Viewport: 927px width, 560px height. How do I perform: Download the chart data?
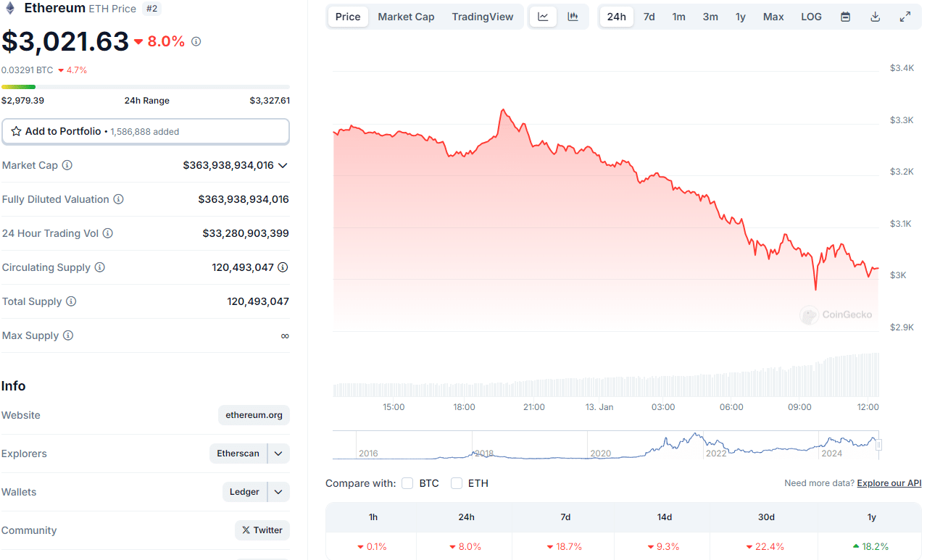point(875,17)
